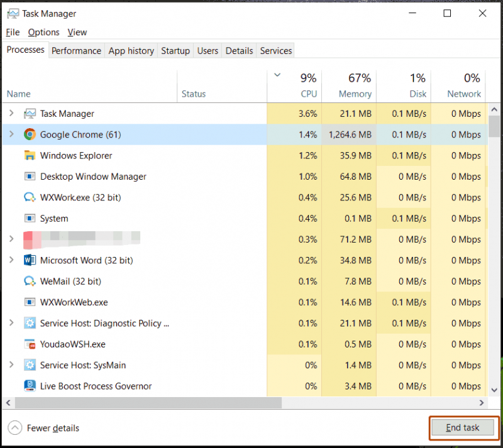The image size is (503, 448).
Task: Select the YoudaoWSH.exe process name
Action: point(72,344)
